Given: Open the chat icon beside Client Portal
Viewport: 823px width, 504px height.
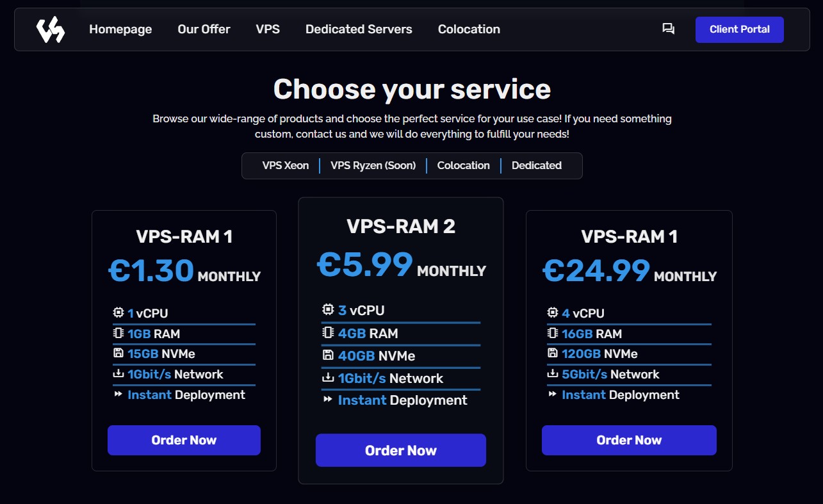Looking at the screenshot, I should click(668, 29).
